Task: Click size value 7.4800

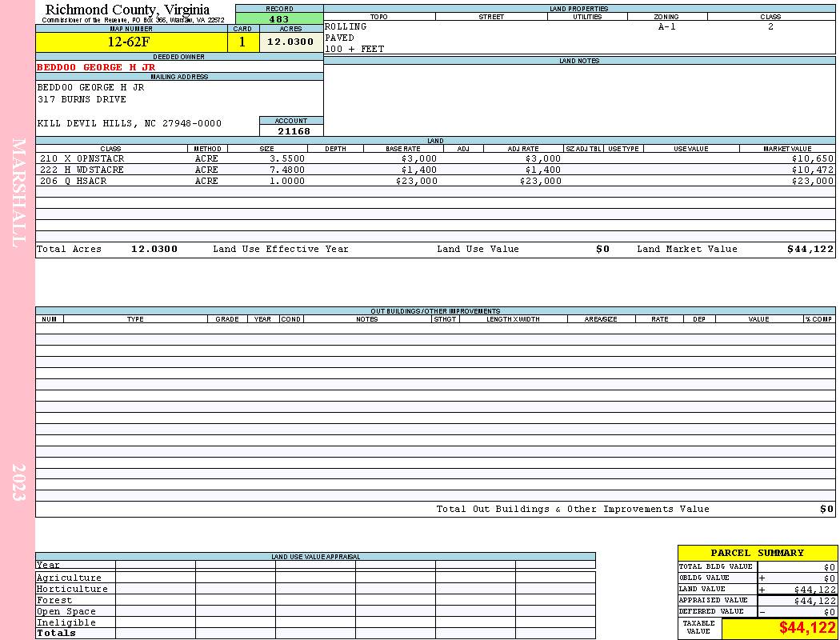Action: pos(287,170)
